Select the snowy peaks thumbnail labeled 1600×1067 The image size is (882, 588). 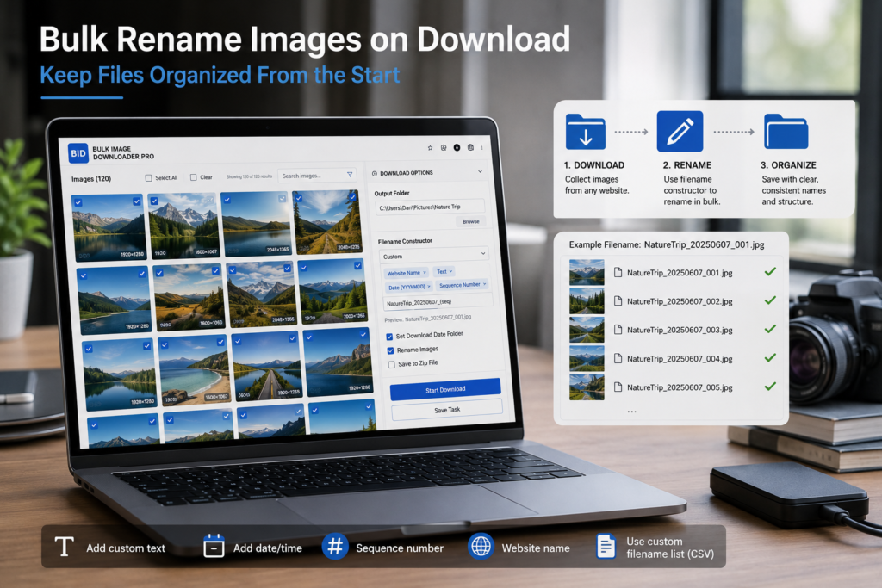(183, 226)
